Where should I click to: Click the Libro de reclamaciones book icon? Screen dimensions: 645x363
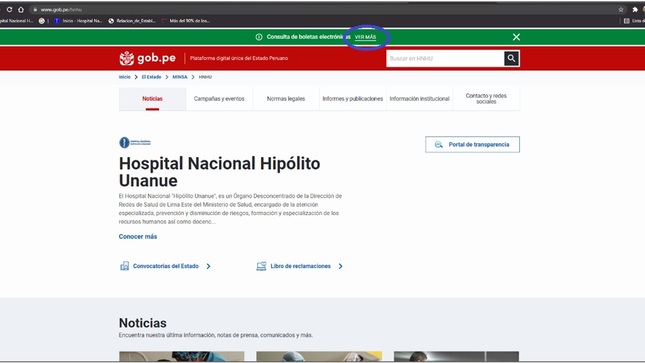click(261, 266)
